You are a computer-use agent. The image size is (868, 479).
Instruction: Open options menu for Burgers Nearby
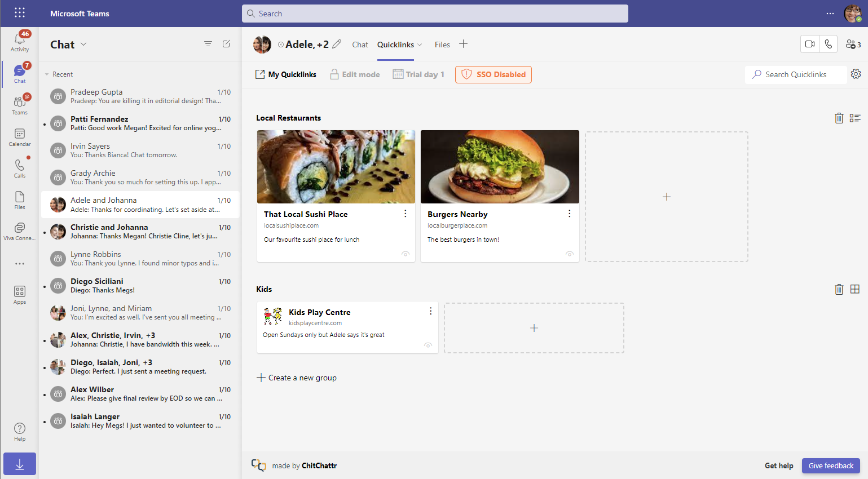[x=570, y=214]
